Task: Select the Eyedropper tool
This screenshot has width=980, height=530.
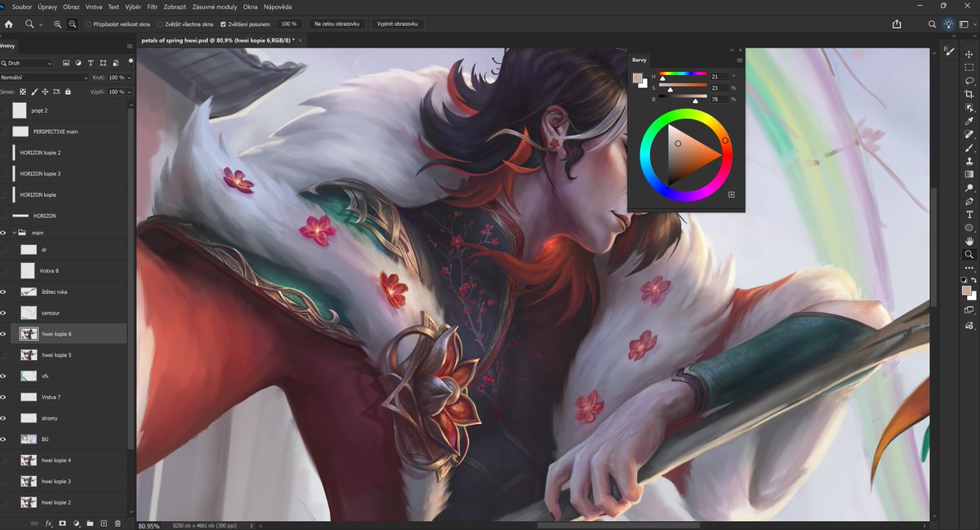Action: tap(969, 121)
